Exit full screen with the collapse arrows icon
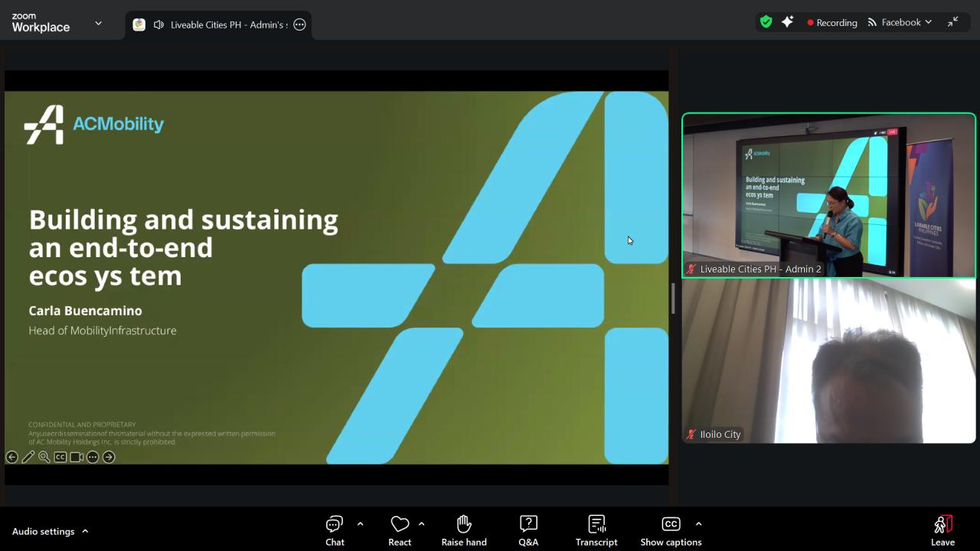Viewport: 980px width, 551px height. (952, 22)
